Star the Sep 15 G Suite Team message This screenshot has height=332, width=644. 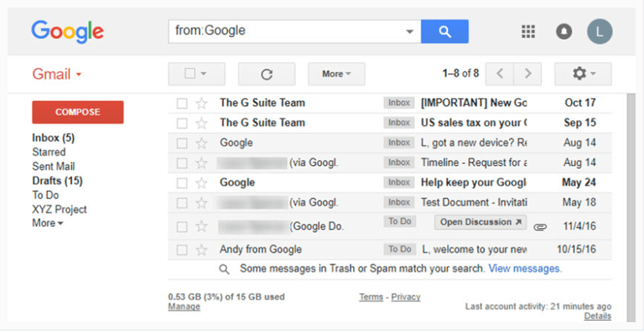[201, 123]
